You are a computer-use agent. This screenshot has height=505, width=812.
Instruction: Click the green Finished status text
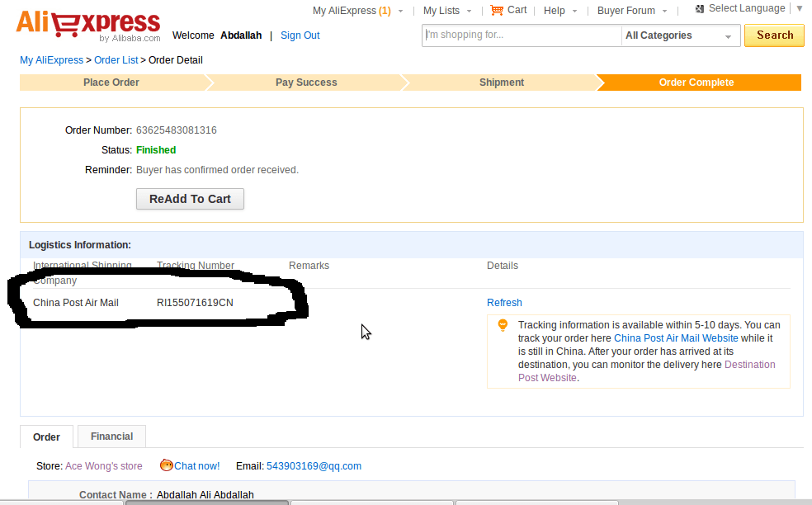[156, 149]
